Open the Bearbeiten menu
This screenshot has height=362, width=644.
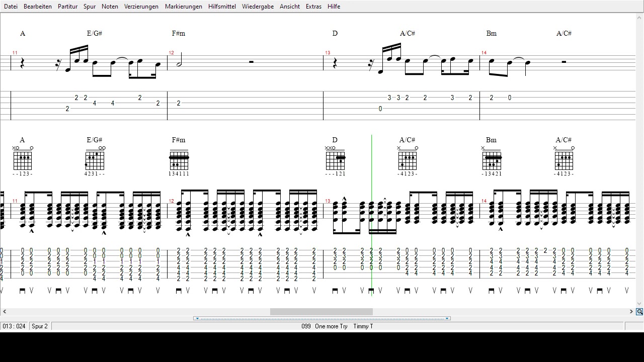[38, 7]
